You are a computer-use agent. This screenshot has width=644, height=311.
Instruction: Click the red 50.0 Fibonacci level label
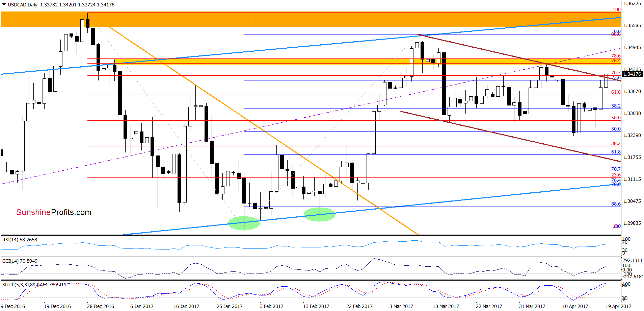pos(616,118)
